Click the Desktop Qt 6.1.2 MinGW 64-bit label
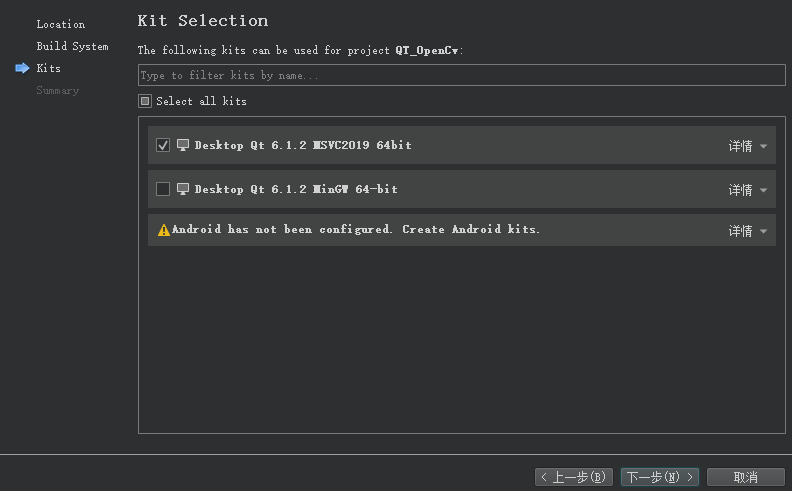792x491 pixels. pyautogui.click(x=296, y=189)
